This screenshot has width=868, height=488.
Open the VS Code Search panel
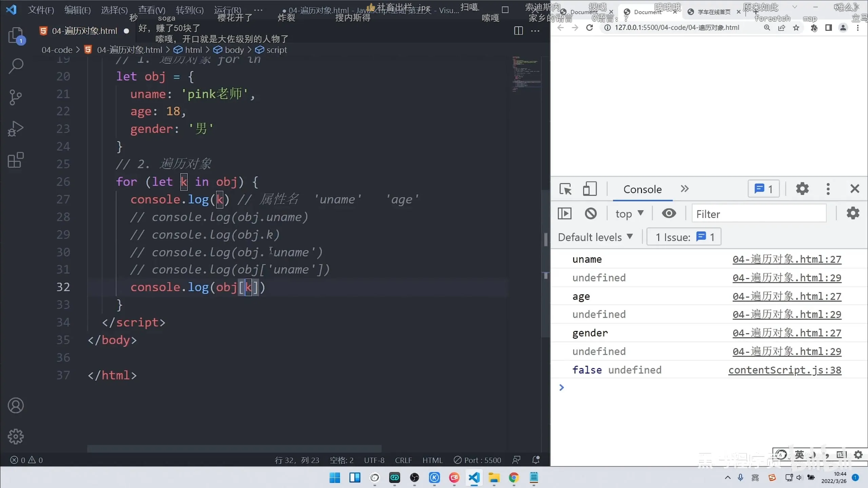click(x=16, y=66)
